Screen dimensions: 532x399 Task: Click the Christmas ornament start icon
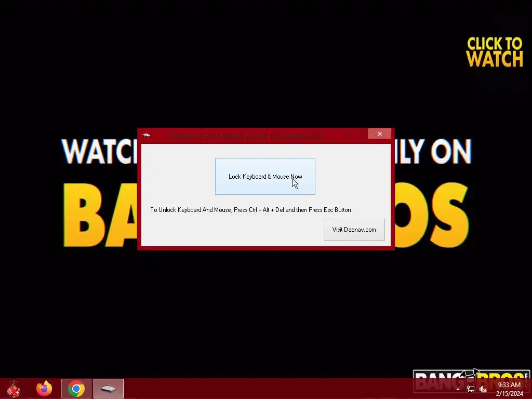click(x=14, y=389)
